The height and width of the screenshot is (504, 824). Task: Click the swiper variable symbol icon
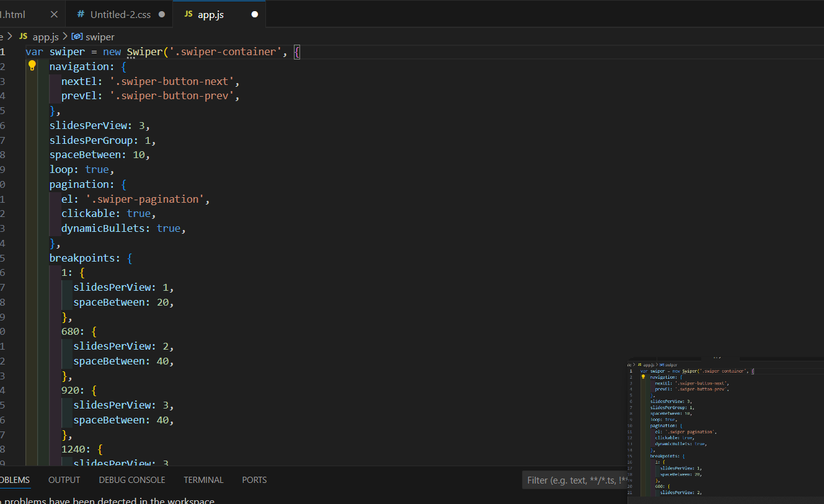pyautogui.click(x=77, y=37)
